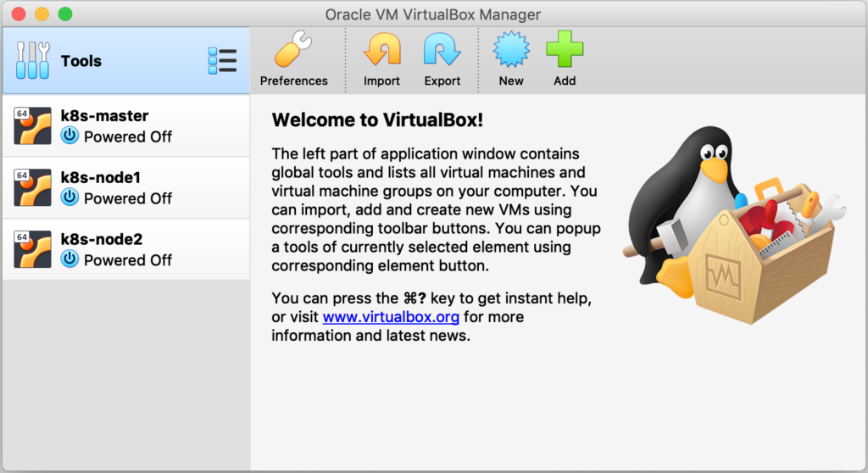The width and height of the screenshot is (868, 473).
Task: Click the Powered Off text under k8s-master
Action: 128,136
